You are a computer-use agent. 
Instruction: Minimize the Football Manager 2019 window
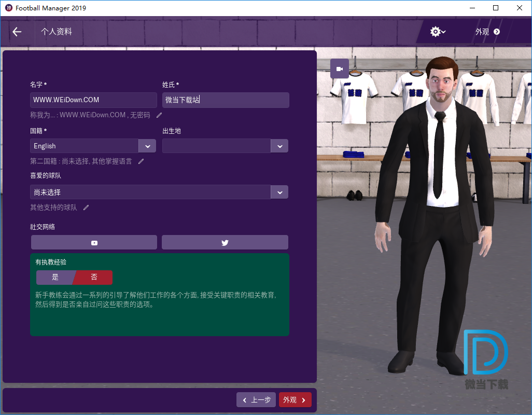472,8
